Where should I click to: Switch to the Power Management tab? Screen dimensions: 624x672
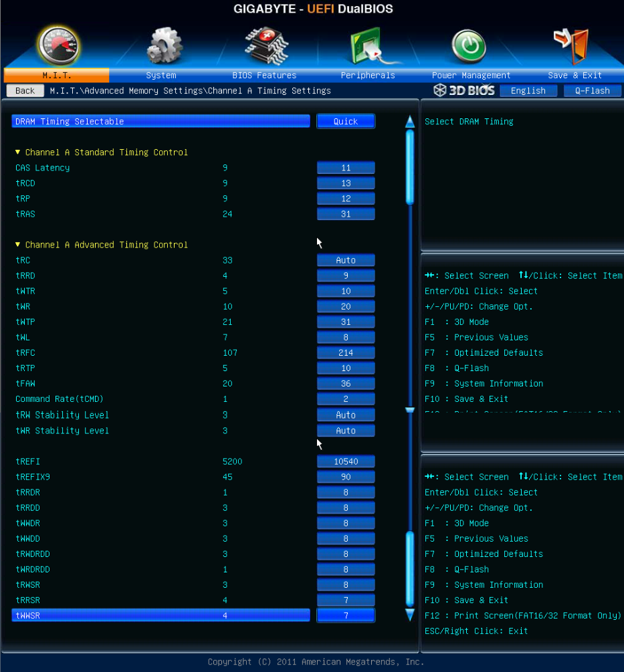coord(471,76)
